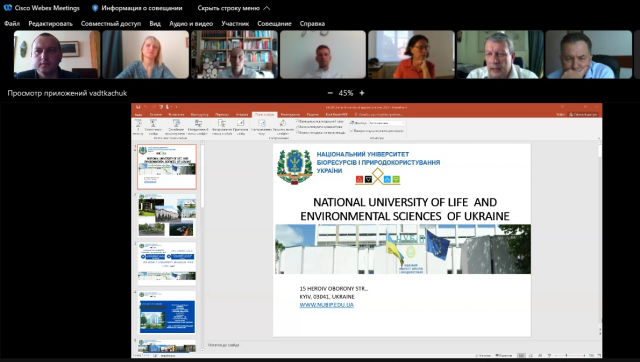Select the video of the blonde woman participant

146,54
